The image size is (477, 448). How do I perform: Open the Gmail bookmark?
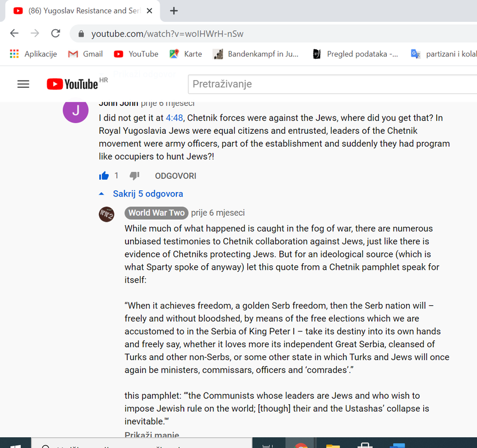86,54
